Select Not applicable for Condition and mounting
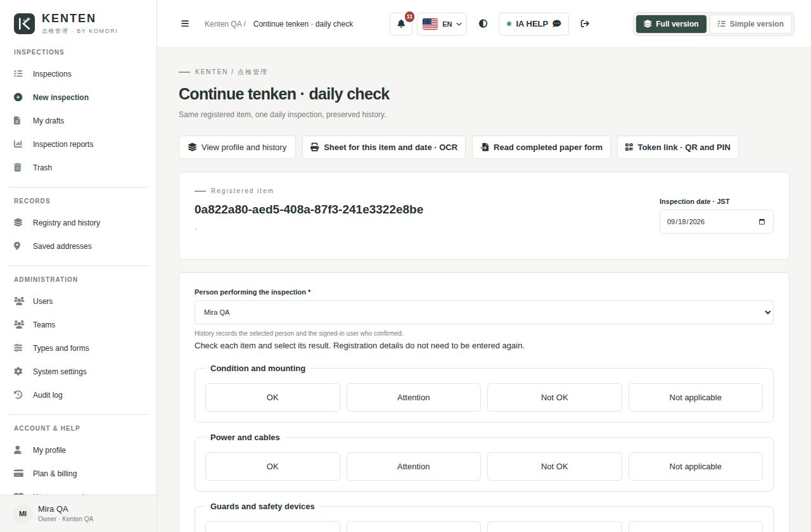Viewport: 811px width, 532px height. point(696,398)
